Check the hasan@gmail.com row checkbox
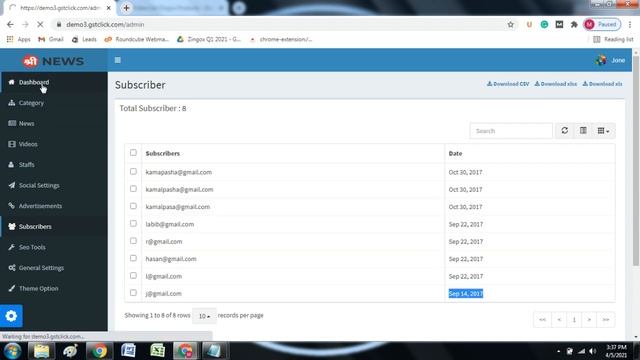This screenshot has height=360, width=640. pyautogui.click(x=133, y=258)
